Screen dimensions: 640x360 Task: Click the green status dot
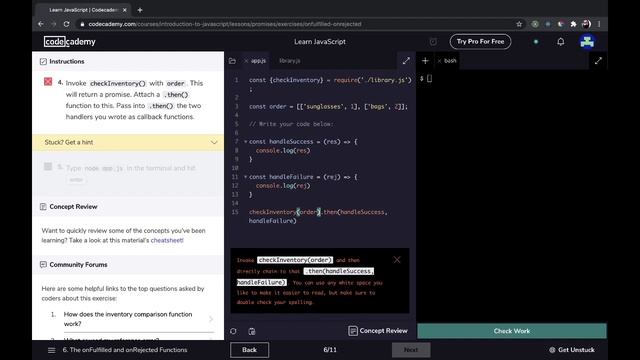click(536, 42)
